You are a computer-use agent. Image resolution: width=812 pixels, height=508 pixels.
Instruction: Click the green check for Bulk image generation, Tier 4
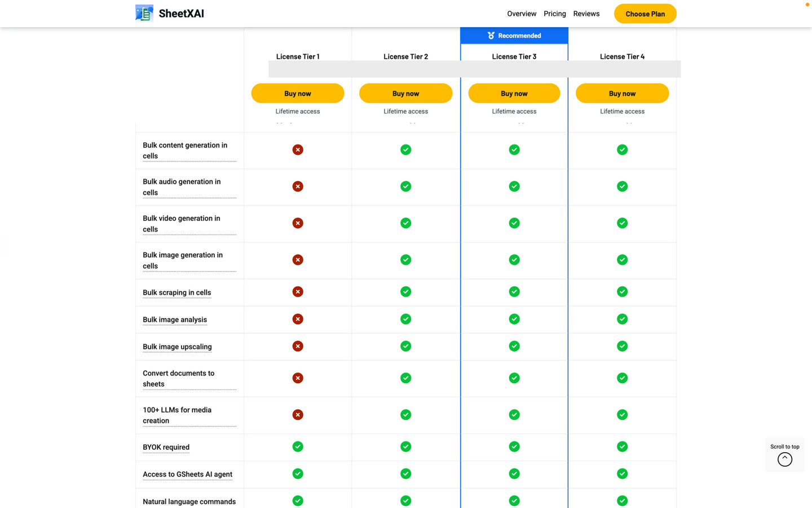click(x=622, y=260)
